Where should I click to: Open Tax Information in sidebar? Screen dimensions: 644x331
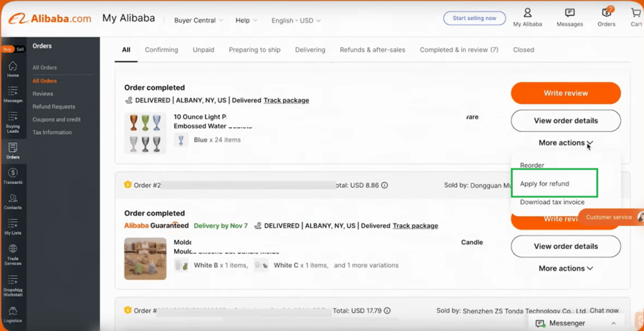click(52, 132)
